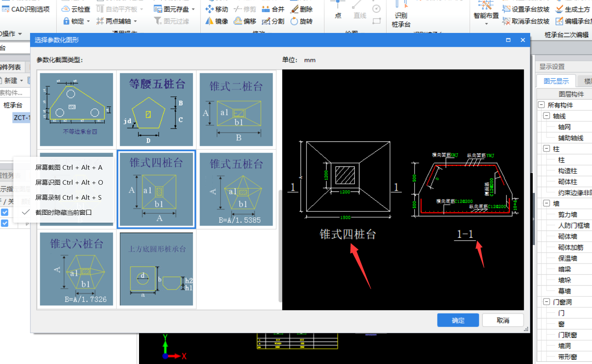Open CAD识别选项 in the ribbon
Viewport: 592px width, 364px height.
(x=26, y=9)
